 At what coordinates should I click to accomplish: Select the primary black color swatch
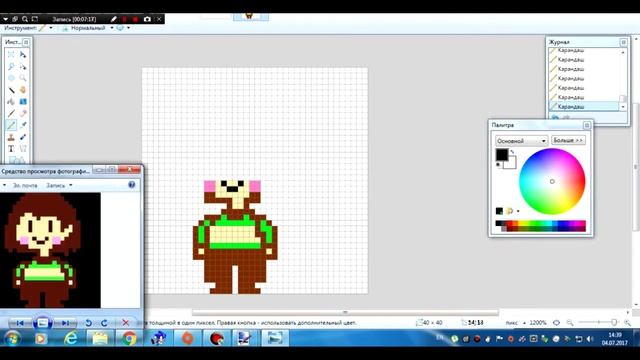pyautogui.click(x=502, y=154)
